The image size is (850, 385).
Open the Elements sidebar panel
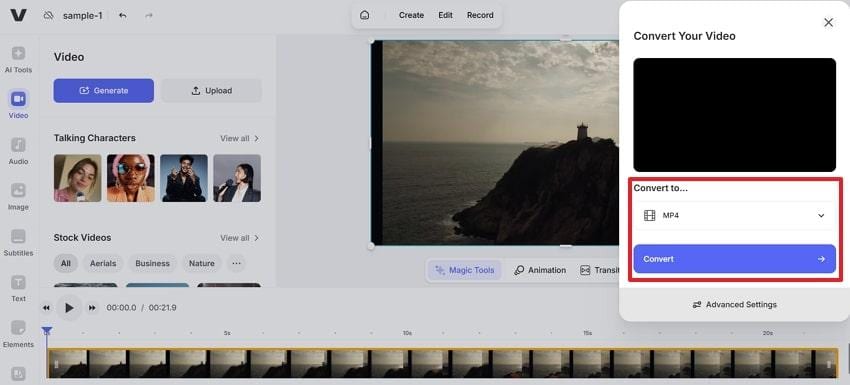pos(18,334)
